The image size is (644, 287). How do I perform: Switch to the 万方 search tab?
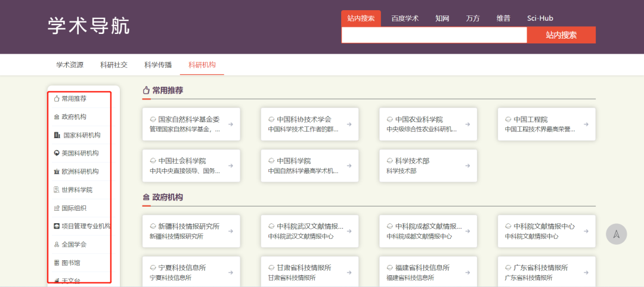473,18
